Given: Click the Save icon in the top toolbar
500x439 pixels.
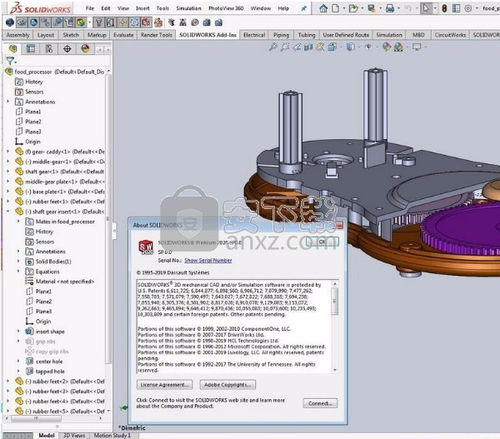Looking at the screenshot, I should pyautogui.click(x=371, y=8).
